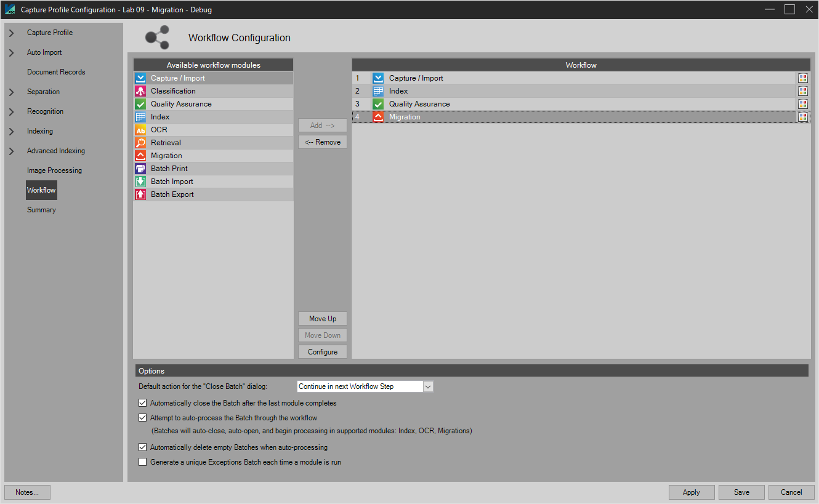The height and width of the screenshot is (504, 819).
Task: Click the application logo in title bar
Action: click(x=10, y=9)
